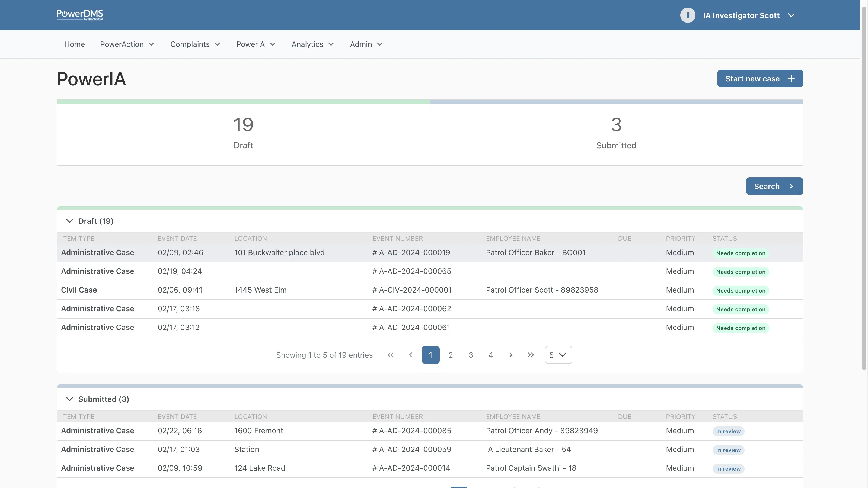The width and height of the screenshot is (868, 488).
Task: Open case #IA-AD-2024-000062
Action: coord(430,309)
